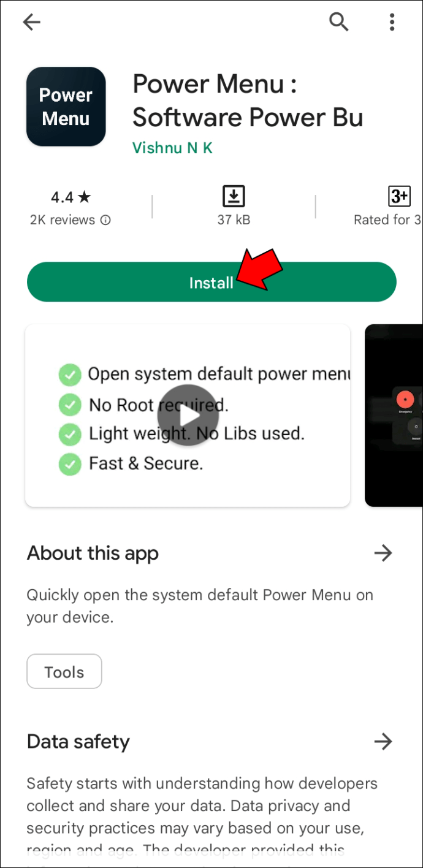Open the Data safety heading

pyautogui.click(x=78, y=742)
